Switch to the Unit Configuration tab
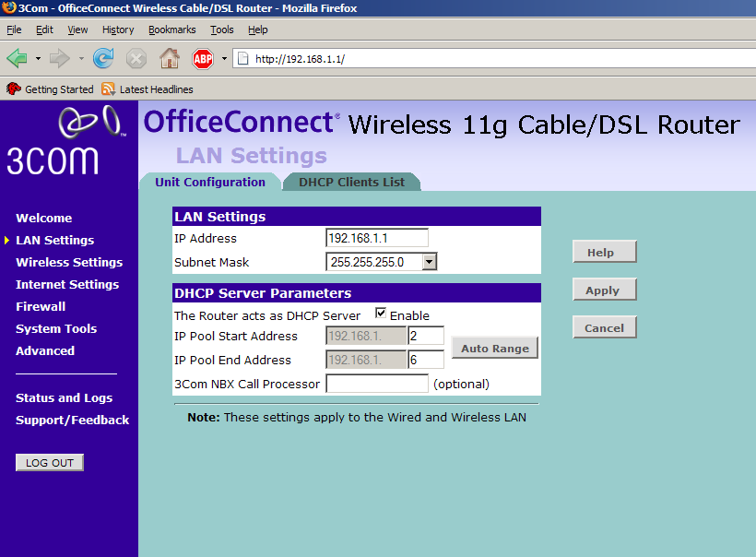The image size is (756, 557). click(x=209, y=182)
